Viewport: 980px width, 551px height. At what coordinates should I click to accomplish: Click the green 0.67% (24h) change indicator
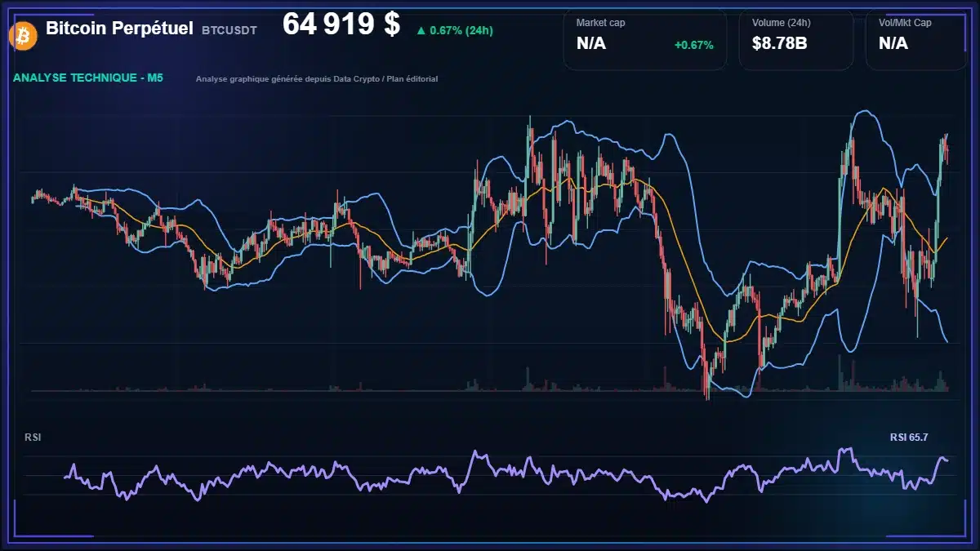454,30
